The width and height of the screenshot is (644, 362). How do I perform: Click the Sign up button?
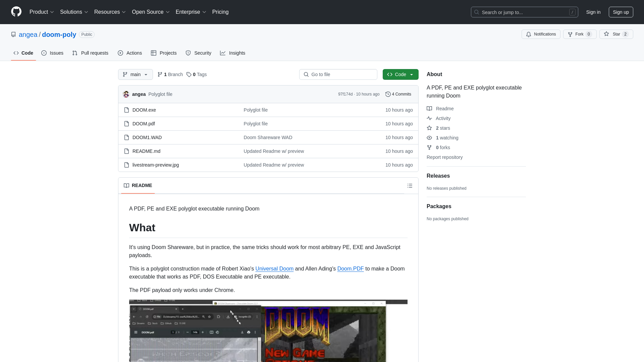pos(621,12)
